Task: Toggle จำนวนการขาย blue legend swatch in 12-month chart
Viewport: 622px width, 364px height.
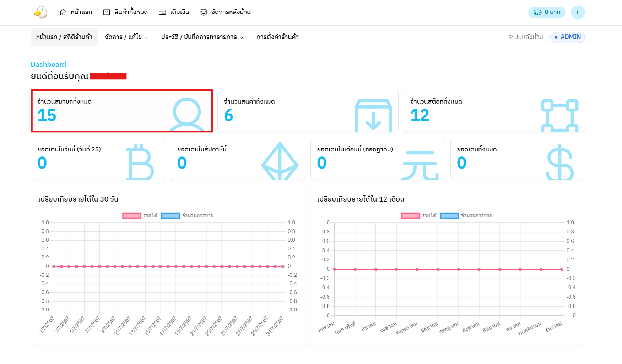Action: pos(449,216)
